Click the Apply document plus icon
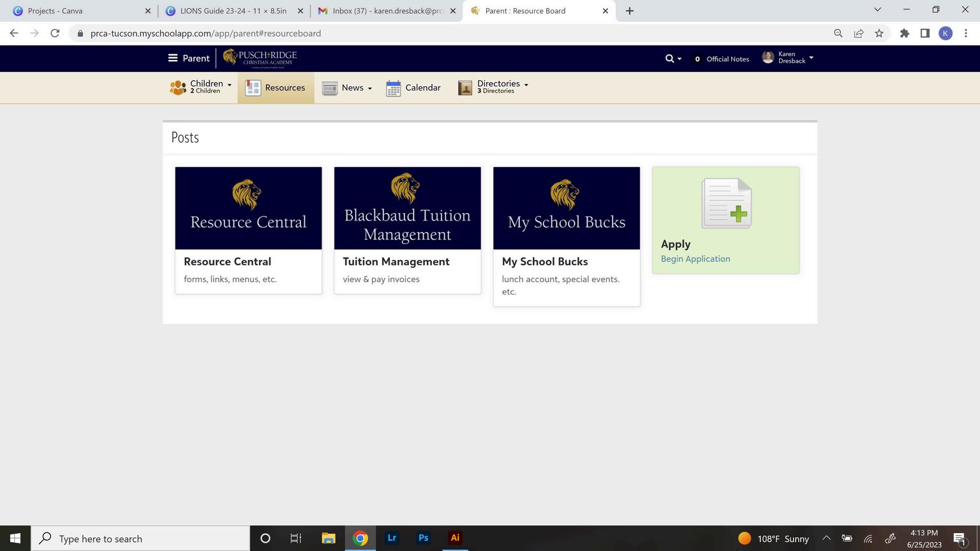 click(727, 203)
